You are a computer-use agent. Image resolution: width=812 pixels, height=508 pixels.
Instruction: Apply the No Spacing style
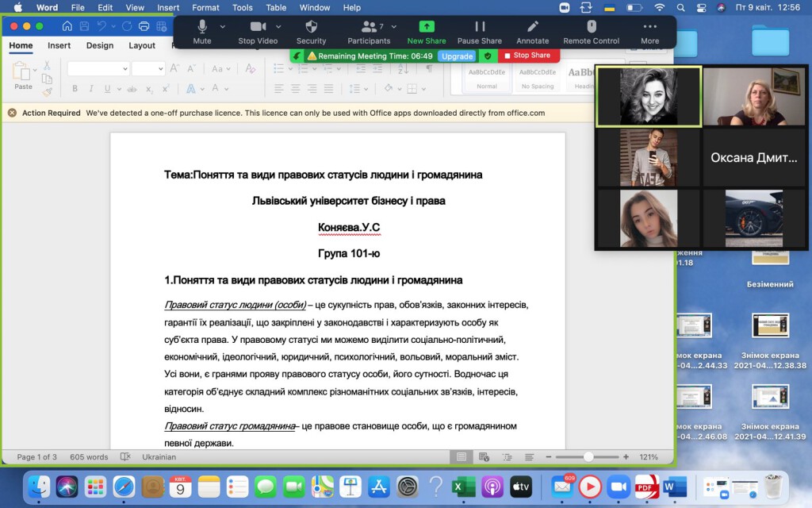point(538,79)
